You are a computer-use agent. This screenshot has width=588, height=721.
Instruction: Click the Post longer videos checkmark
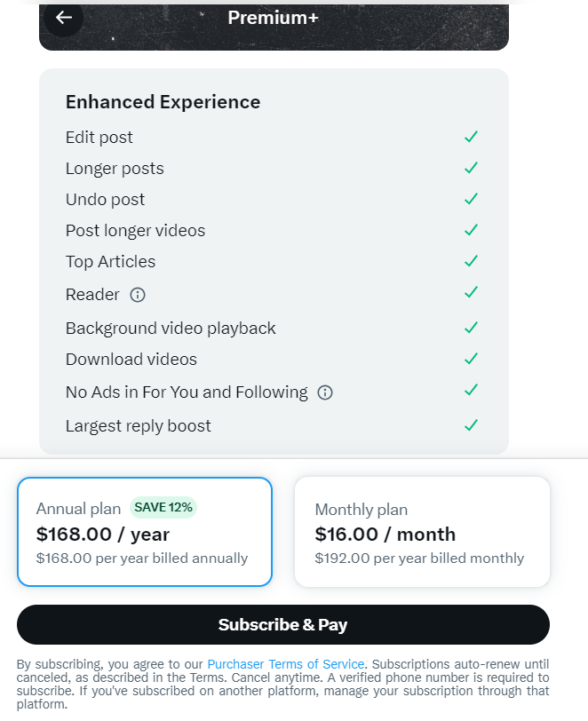(472, 230)
